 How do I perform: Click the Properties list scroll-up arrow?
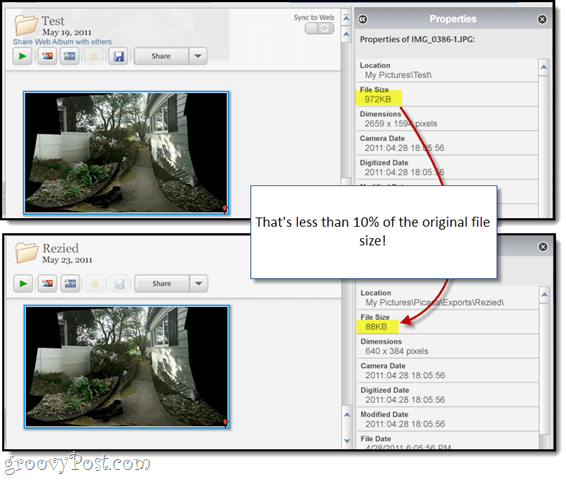coord(544,67)
